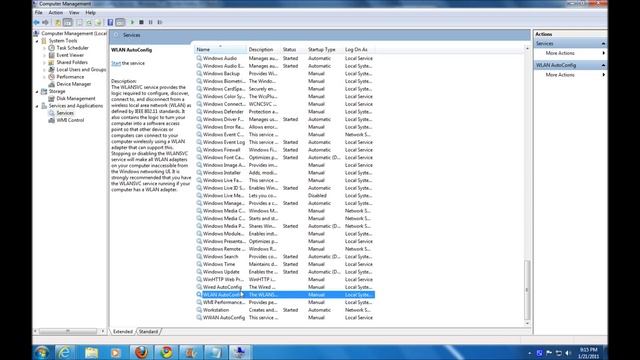Collapse the System Tools tree node
This screenshot has height=360, width=640.
coord(37,41)
